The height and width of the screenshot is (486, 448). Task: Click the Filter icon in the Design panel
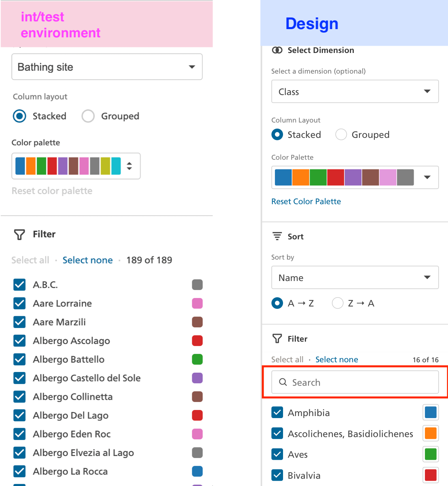pos(277,338)
